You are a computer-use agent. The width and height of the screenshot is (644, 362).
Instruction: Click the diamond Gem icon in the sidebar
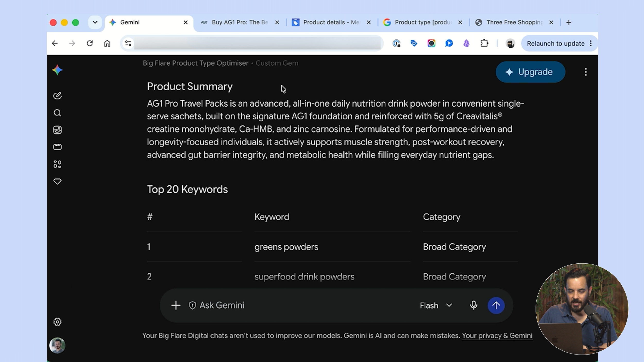pos(57,182)
